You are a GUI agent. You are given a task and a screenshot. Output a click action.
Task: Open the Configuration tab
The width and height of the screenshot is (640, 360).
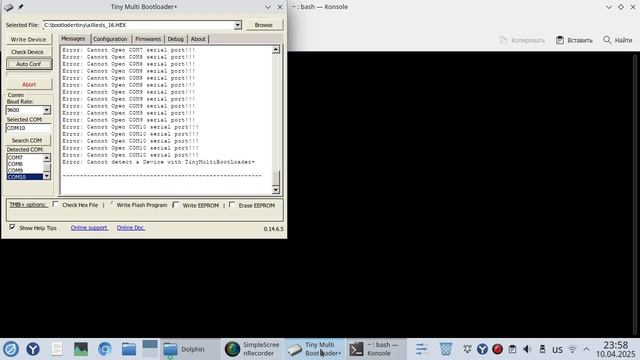(x=110, y=39)
